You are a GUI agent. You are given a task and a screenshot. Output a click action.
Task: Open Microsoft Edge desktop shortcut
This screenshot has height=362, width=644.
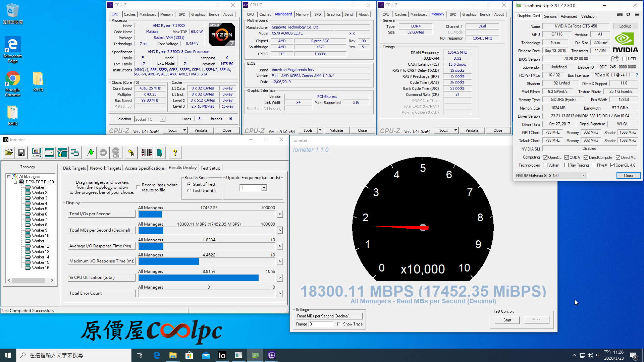pos(12,50)
